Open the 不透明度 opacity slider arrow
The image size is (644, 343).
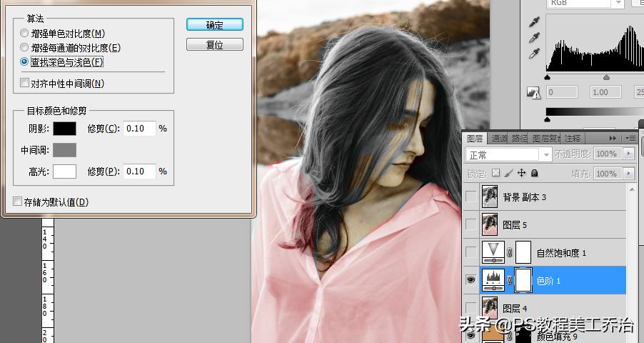pos(629,154)
